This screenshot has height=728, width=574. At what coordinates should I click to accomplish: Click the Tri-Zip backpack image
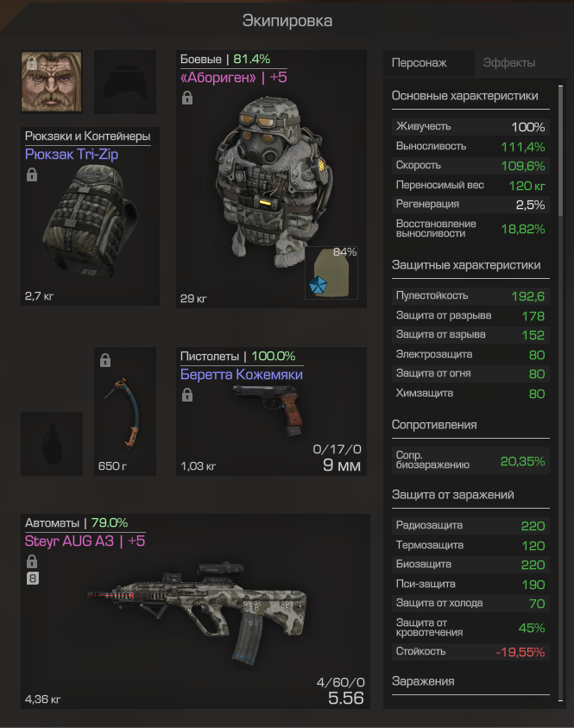(91, 220)
